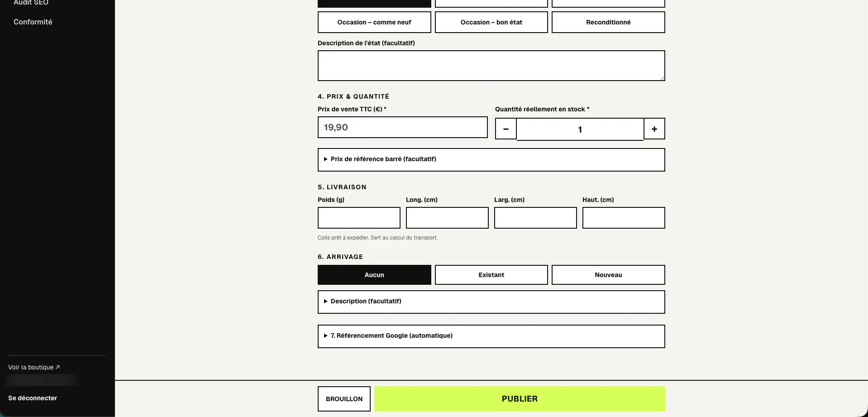Open Voir la boutique link

click(x=34, y=367)
